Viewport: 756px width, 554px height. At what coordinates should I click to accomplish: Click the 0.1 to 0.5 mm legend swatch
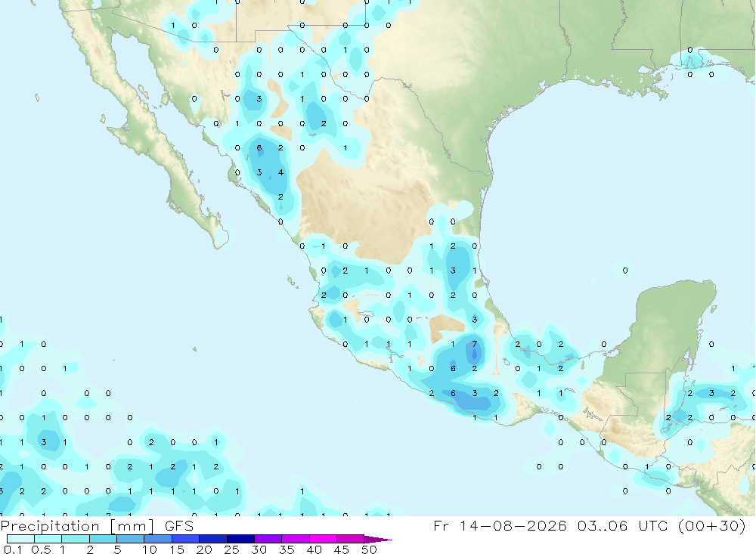(x=20, y=539)
